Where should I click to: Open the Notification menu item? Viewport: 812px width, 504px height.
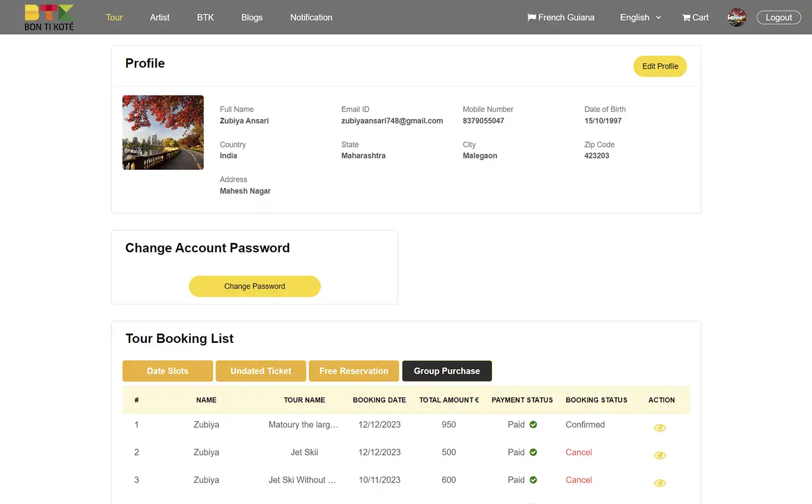pos(311,17)
